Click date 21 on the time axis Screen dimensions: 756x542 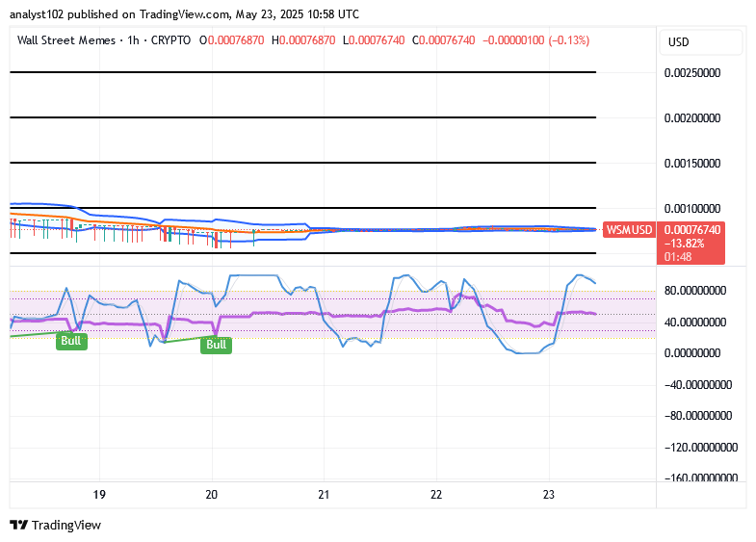[324, 495]
